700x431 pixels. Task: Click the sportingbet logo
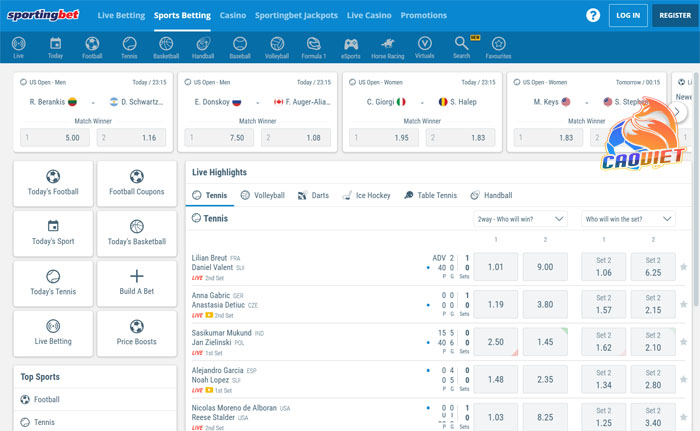pos(43,15)
